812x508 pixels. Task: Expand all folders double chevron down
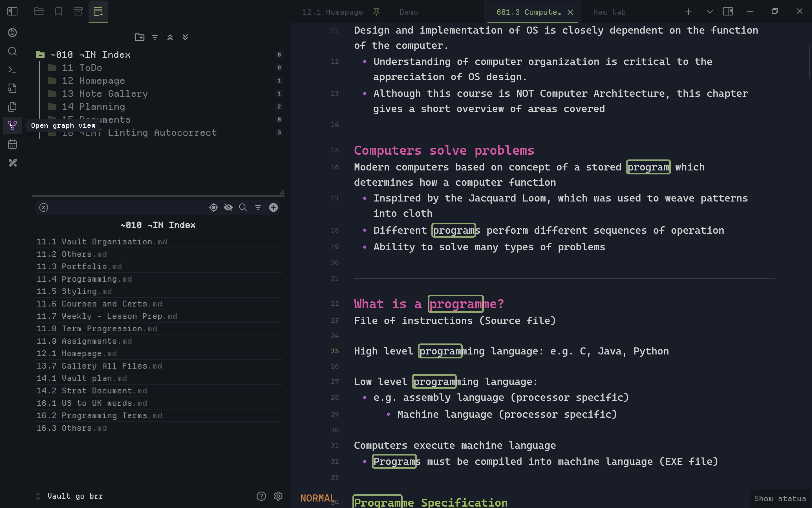tap(185, 37)
